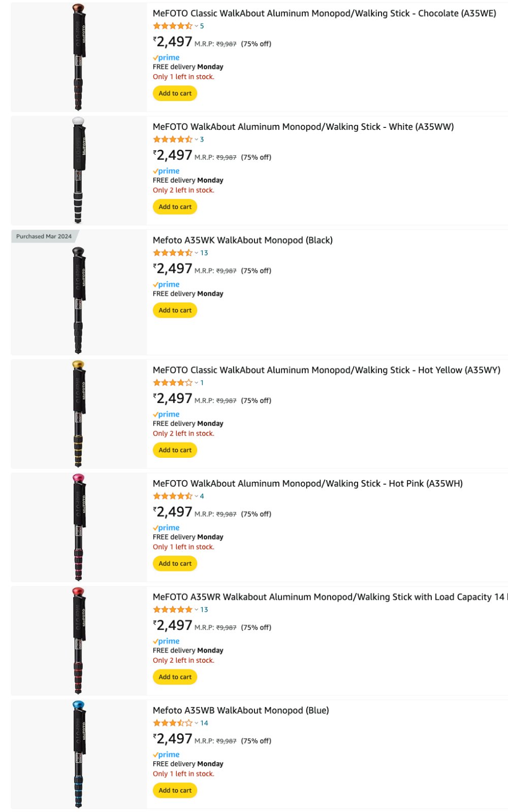Image resolution: width=508 pixels, height=812 pixels.
Task: Expand rating chevron for A35WR red monopod
Action: click(197, 610)
